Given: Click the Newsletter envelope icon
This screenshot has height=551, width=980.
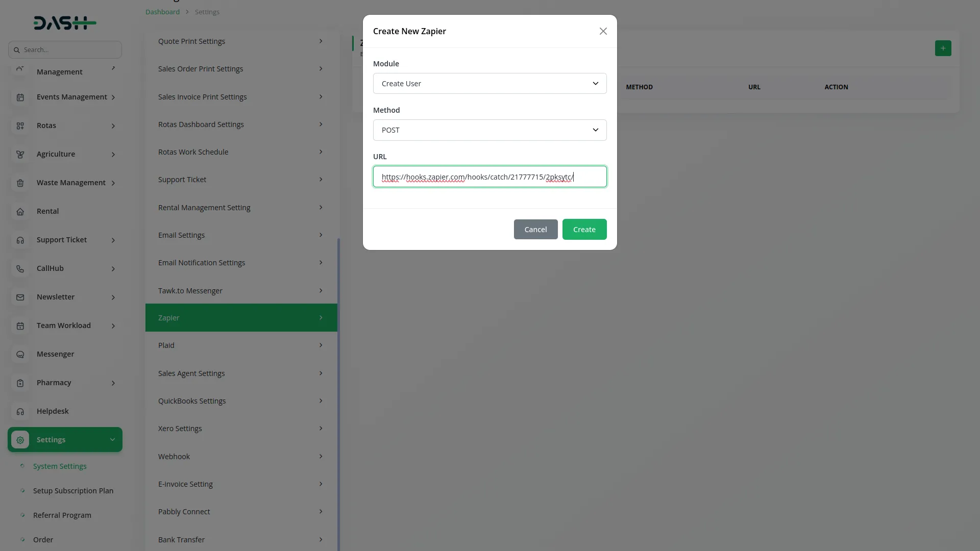Looking at the screenshot, I should click(20, 297).
